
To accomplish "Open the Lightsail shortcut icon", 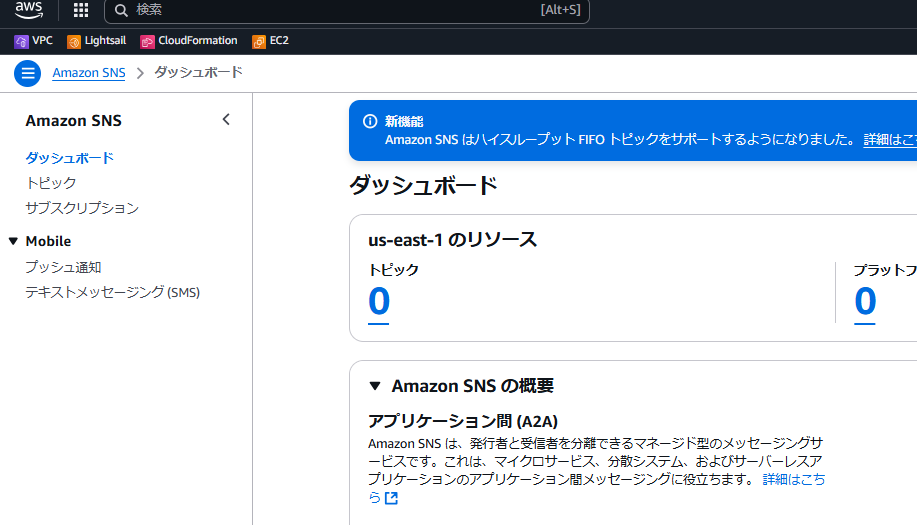I will point(74,42).
